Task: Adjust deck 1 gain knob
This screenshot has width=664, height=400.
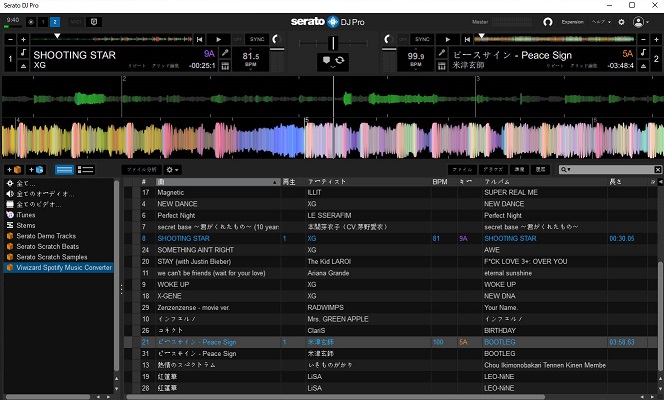Action: [x=277, y=39]
